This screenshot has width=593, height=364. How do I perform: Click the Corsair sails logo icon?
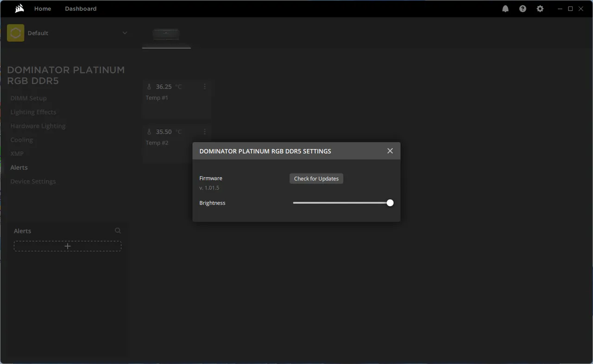pos(19,8)
